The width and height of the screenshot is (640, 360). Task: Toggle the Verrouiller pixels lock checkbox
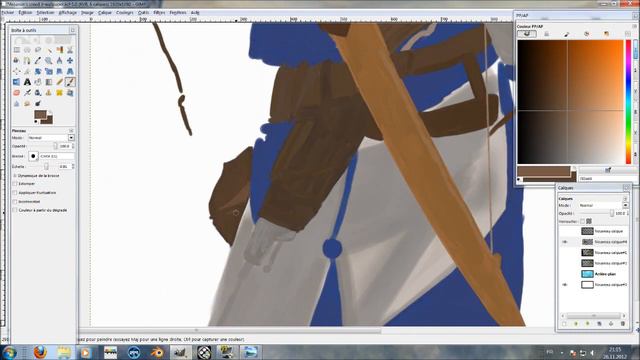coord(582,221)
